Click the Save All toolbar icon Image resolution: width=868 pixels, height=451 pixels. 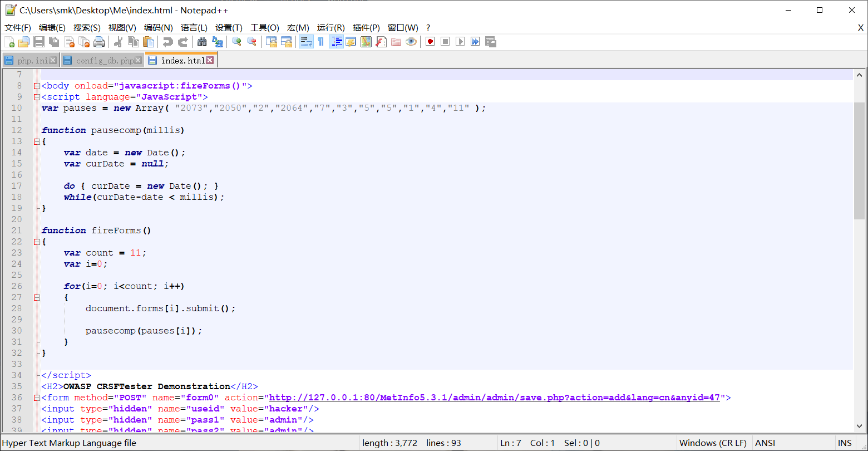point(54,42)
